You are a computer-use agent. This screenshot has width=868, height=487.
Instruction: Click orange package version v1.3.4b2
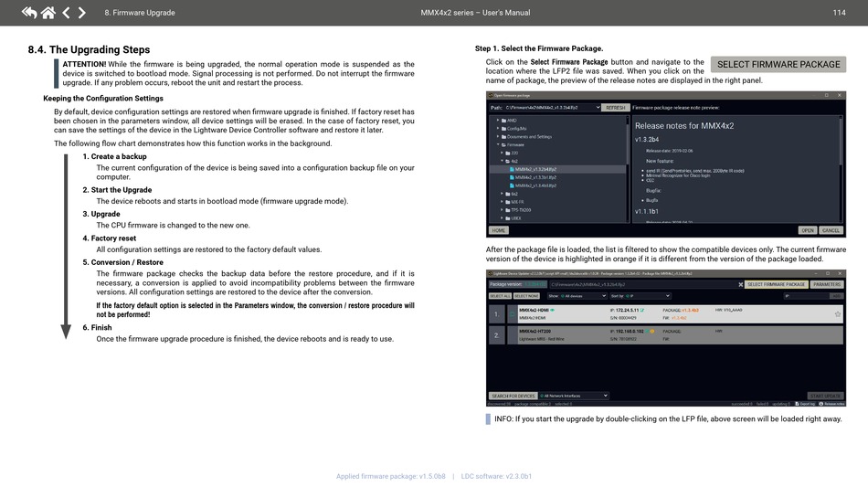click(x=691, y=311)
